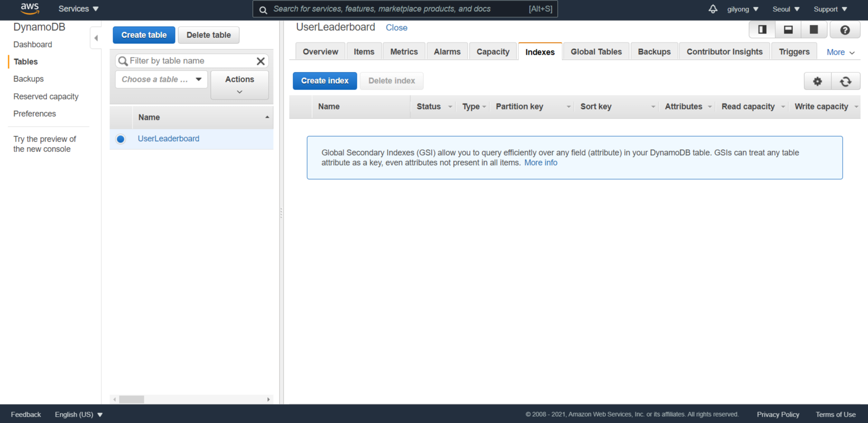Expand the Actions dropdown
The image size is (868, 423).
pos(240,85)
